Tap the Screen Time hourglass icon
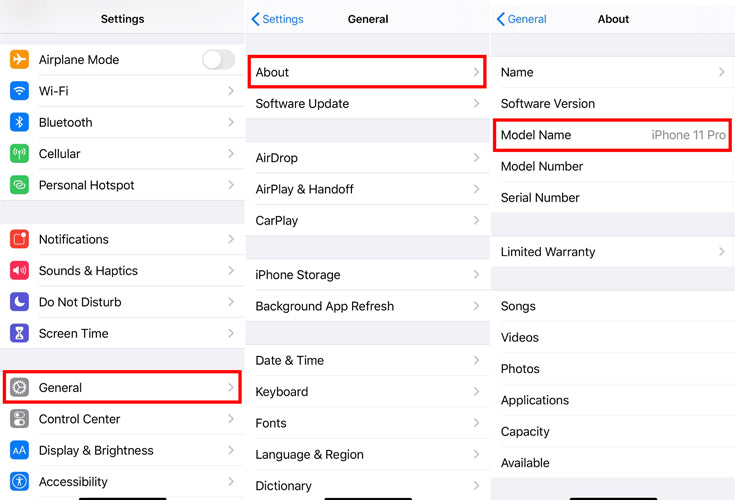 click(20, 333)
